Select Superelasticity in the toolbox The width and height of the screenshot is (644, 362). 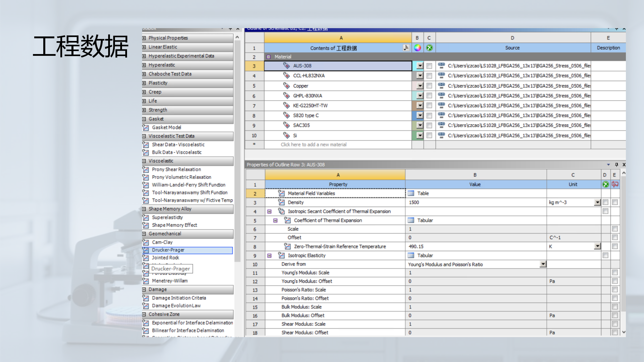coord(167,217)
